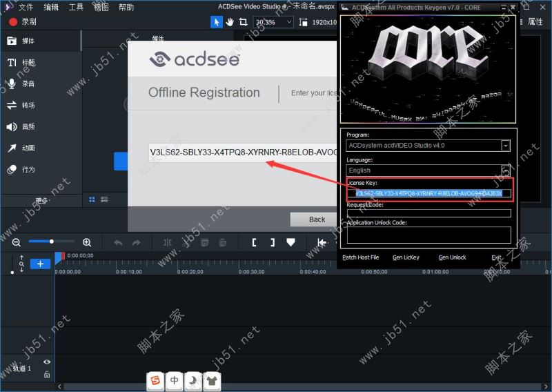Jump to start with the arrow-bar icon
The image size is (552, 392).
[322, 242]
